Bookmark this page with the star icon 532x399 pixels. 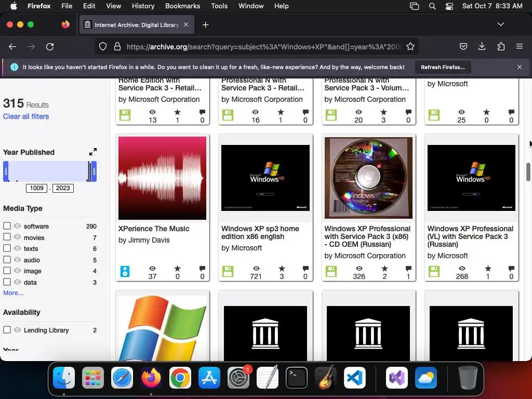click(x=410, y=46)
